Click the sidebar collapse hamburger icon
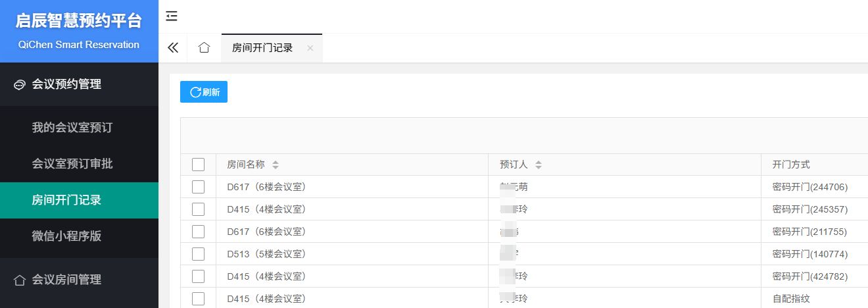Viewport: 868px width, 308px height. tap(172, 16)
